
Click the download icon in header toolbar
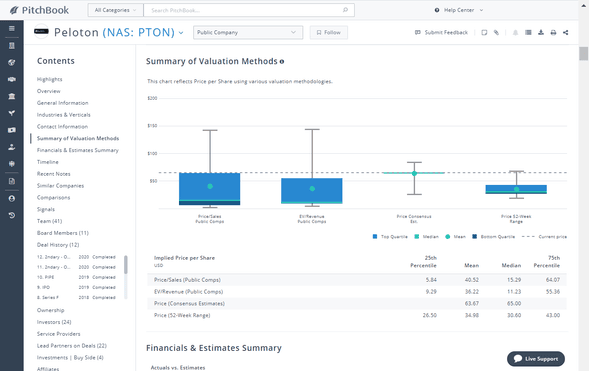541,33
